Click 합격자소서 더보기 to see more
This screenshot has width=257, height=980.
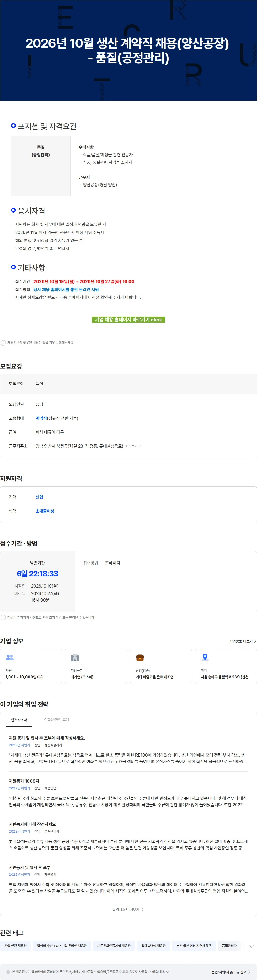point(128,909)
